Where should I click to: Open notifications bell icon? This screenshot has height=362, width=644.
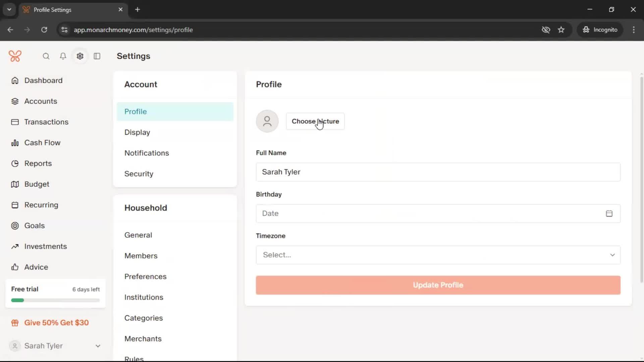tap(63, 56)
